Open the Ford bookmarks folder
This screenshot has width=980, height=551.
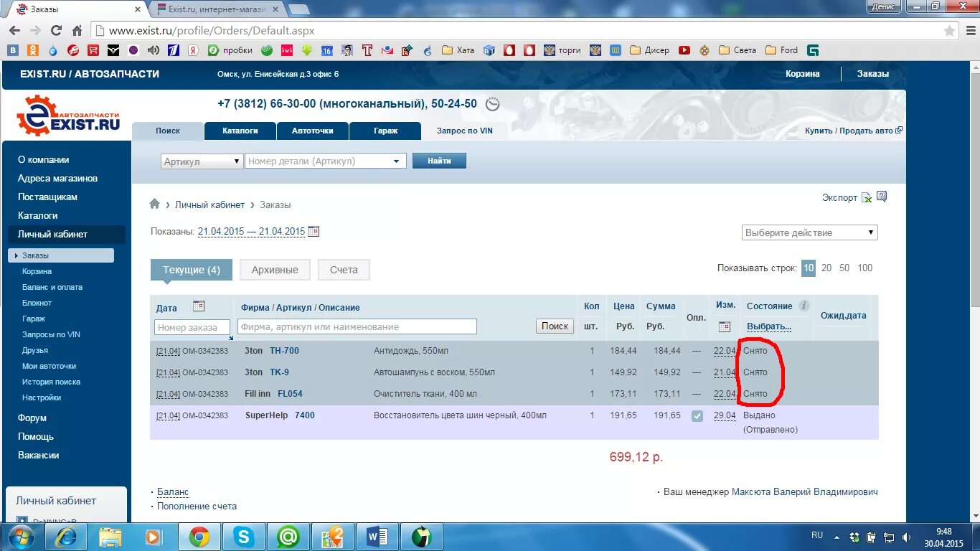[781, 50]
